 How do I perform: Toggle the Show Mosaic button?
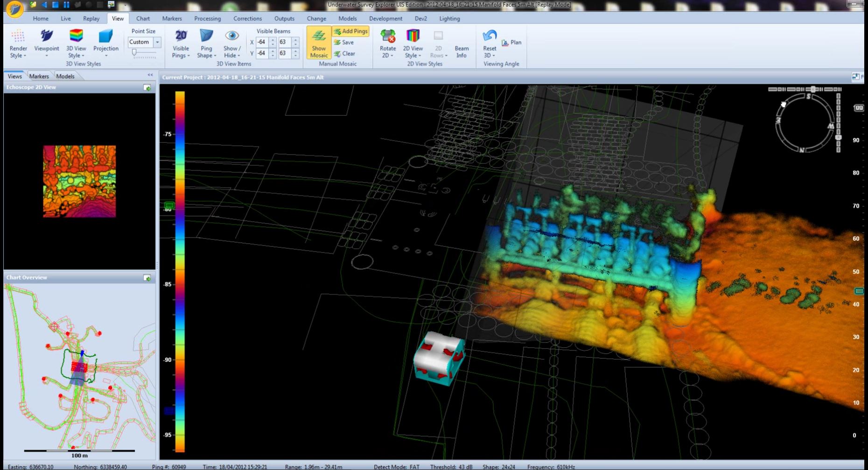(x=319, y=43)
